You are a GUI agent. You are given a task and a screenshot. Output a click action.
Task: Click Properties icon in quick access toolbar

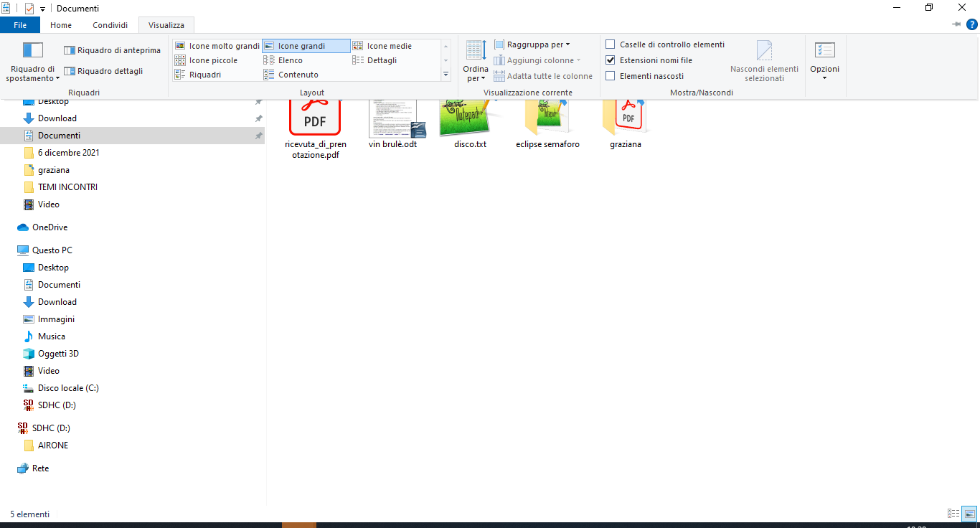[29, 9]
